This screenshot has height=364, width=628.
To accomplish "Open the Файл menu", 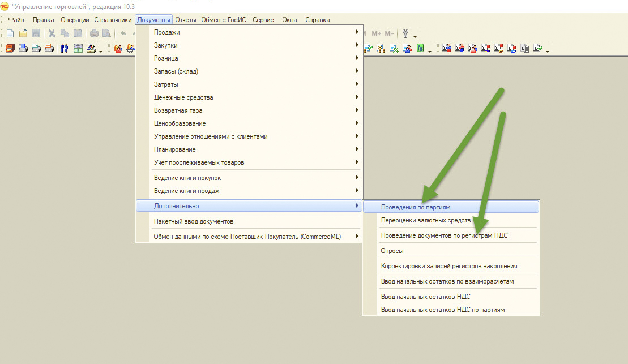I will tap(16, 20).
